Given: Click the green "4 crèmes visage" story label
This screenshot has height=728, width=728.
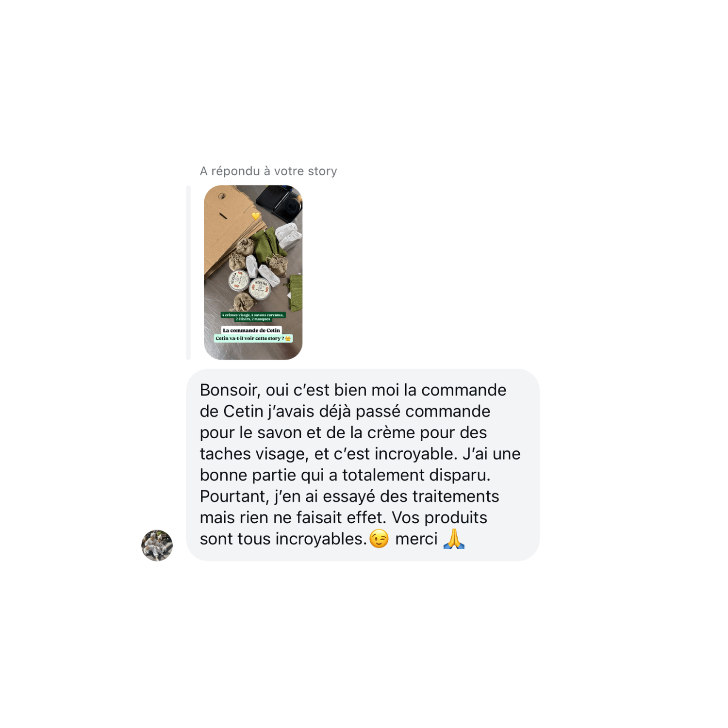Looking at the screenshot, I should (x=253, y=317).
